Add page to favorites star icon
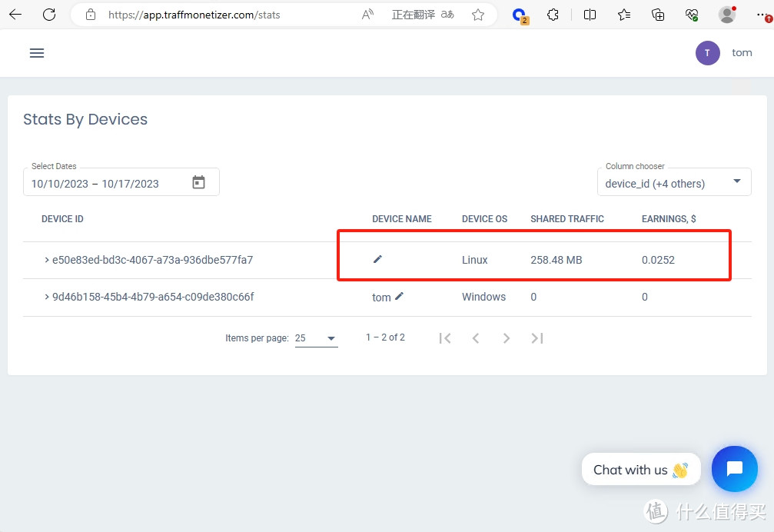The image size is (774, 532). click(478, 15)
